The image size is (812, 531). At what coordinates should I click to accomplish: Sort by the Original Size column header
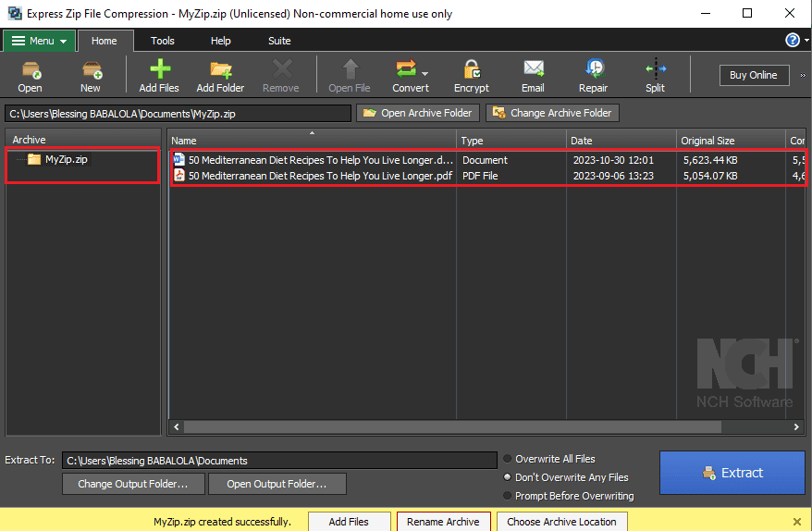pyautogui.click(x=731, y=141)
